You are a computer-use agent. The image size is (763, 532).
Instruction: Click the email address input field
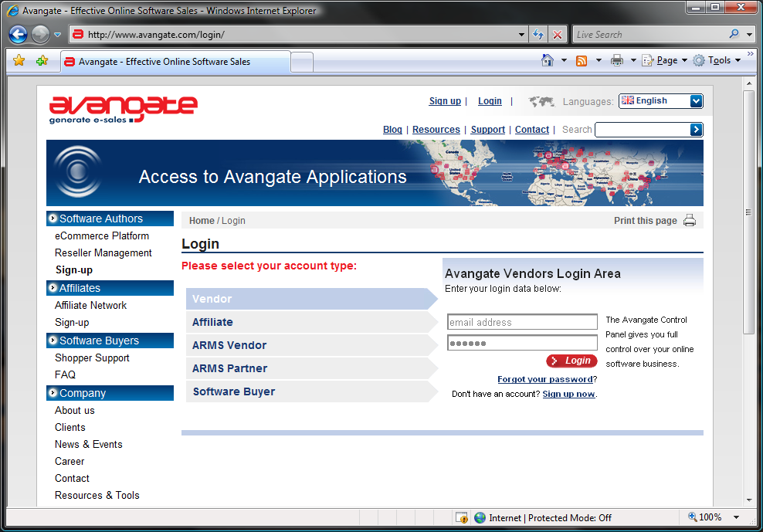coord(522,322)
